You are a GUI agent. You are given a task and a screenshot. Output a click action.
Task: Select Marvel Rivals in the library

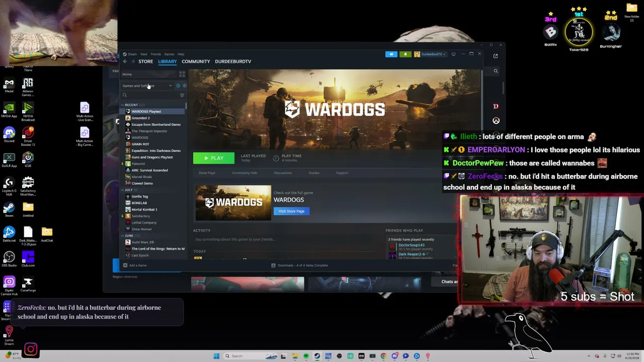pos(153,177)
